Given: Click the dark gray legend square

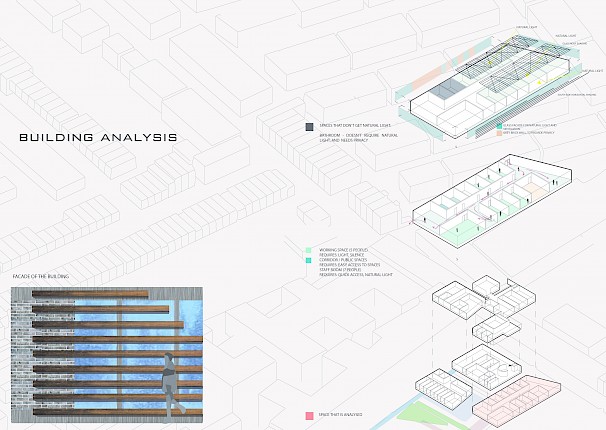Looking at the screenshot, I should tap(310, 126).
